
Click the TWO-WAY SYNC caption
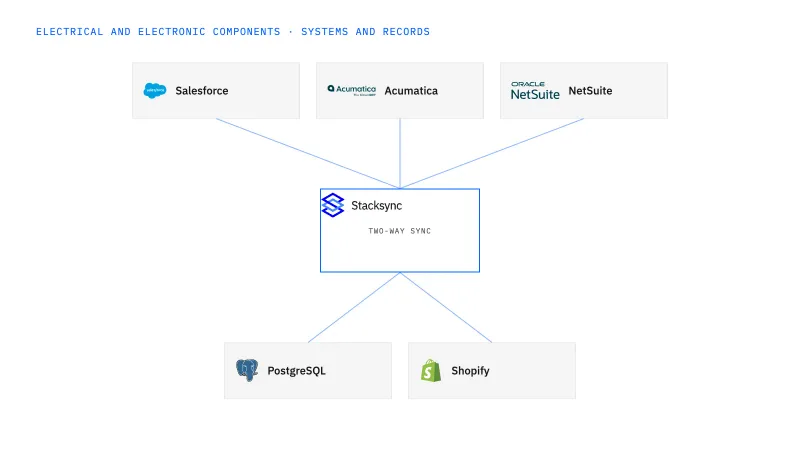coord(399,231)
